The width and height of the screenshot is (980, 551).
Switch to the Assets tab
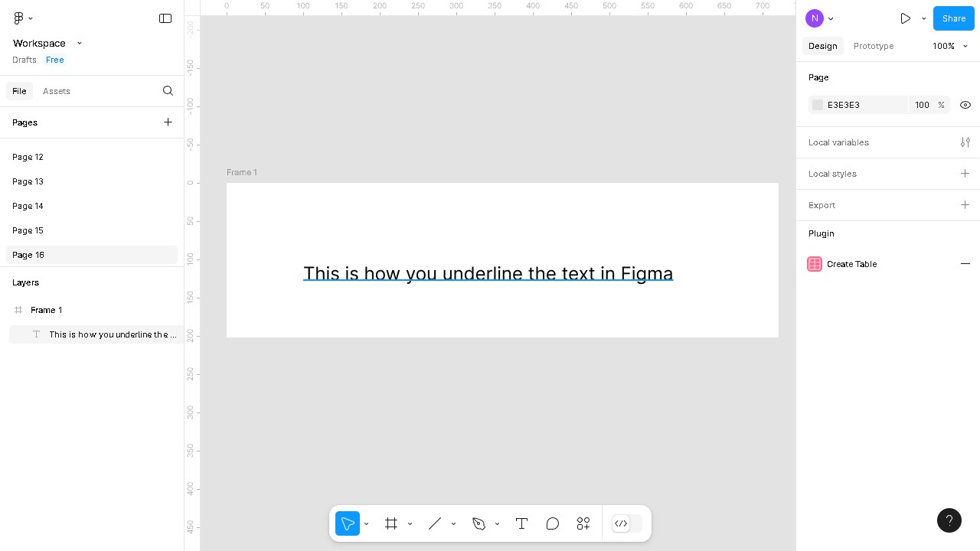57,91
